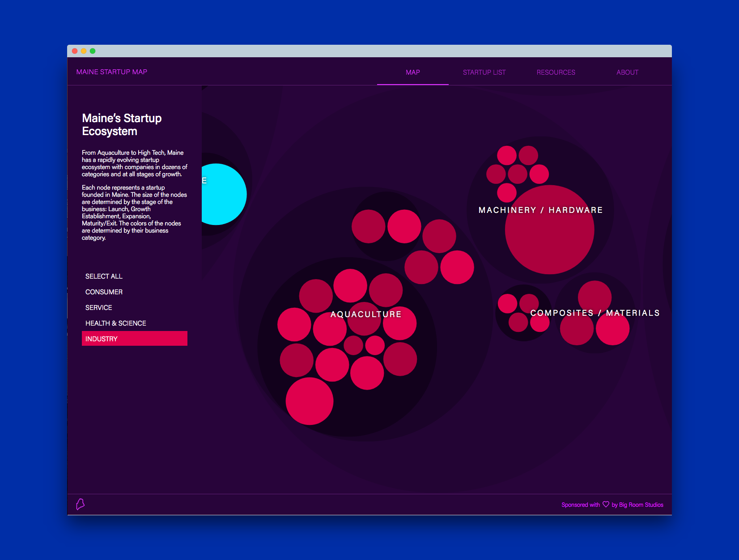Click the largest node in Machinery / Hardware
This screenshot has width=739, height=560.
coord(549,229)
